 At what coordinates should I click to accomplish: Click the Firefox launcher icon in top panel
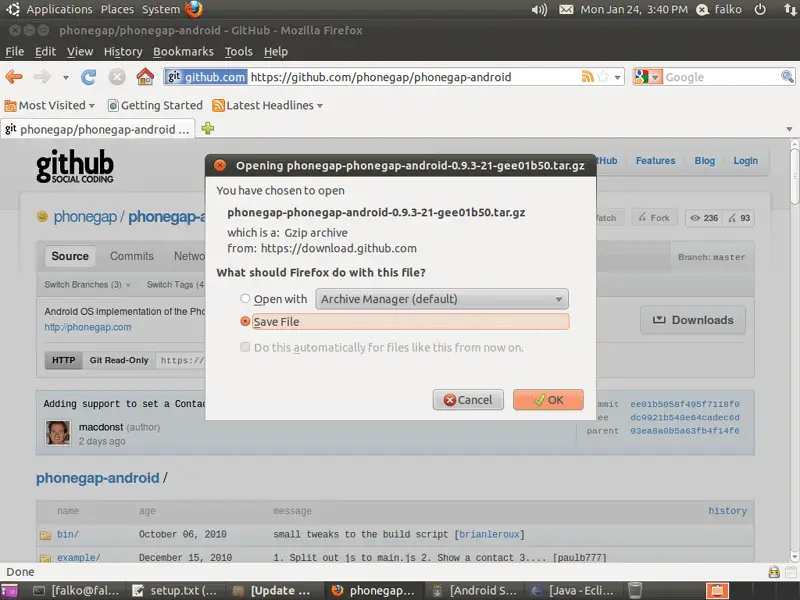pyautogui.click(x=194, y=9)
